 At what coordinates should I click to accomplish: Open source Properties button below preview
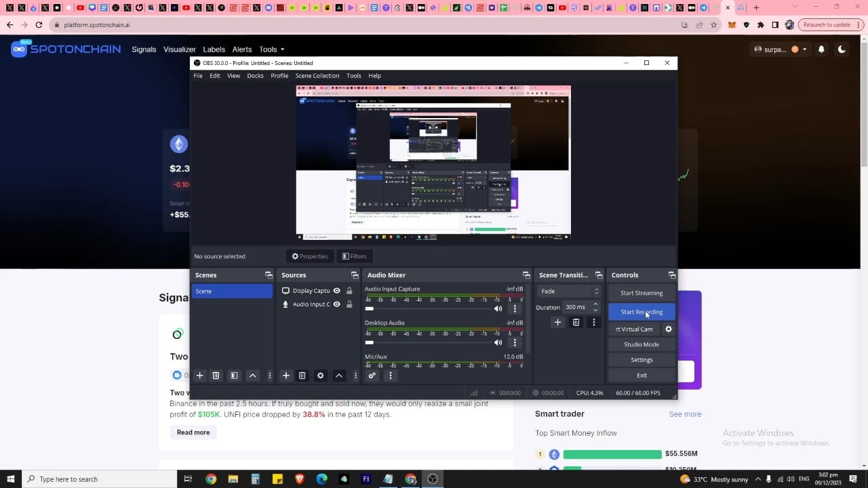(x=310, y=256)
